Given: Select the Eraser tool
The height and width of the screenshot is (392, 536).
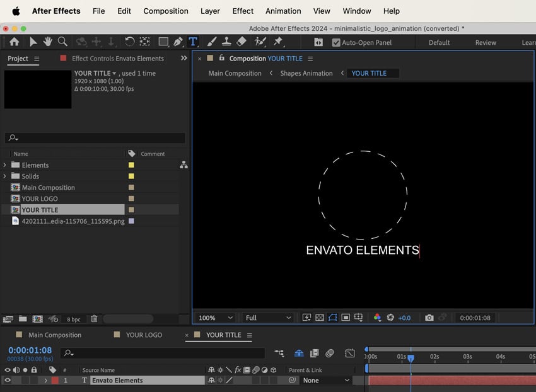Looking at the screenshot, I should tap(242, 42).
